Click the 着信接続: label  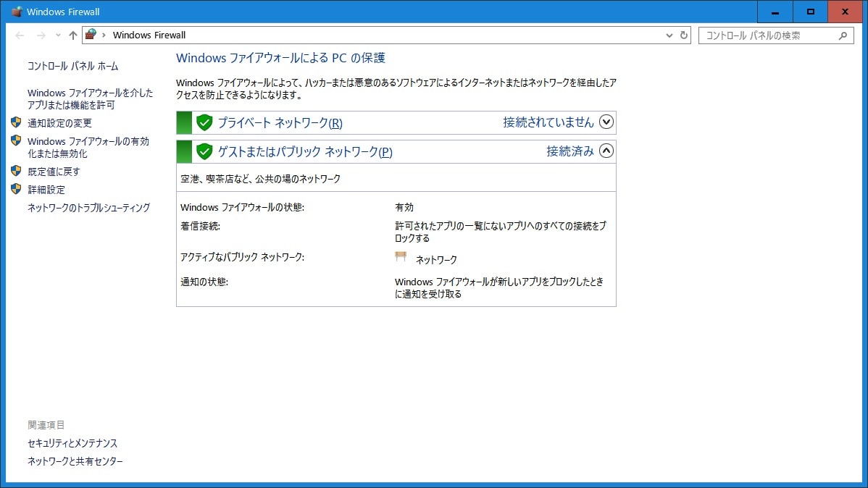pyautogui.click(x=201, y=227)
